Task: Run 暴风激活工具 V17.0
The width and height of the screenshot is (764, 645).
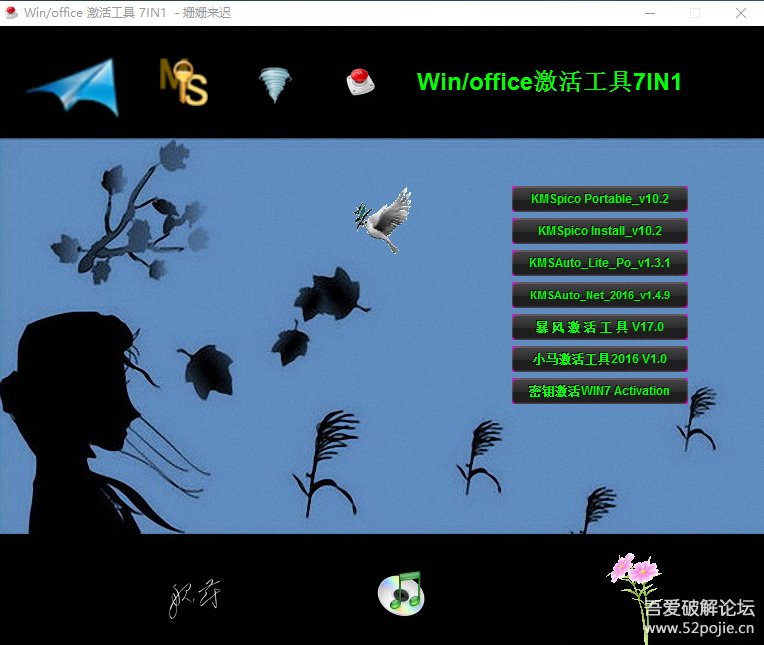Action: pyautogui.click(x=600, y=327)
